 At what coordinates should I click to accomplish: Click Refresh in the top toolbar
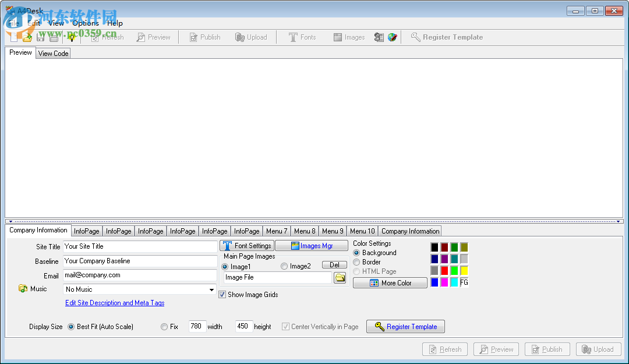tap(108, 37)
